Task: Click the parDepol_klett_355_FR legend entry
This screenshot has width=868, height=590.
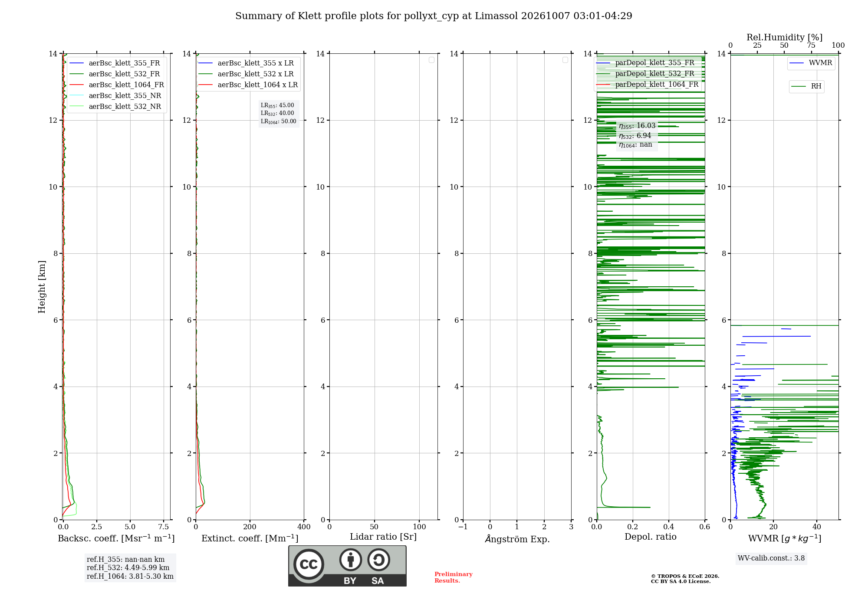Action: tap(645, 63)
